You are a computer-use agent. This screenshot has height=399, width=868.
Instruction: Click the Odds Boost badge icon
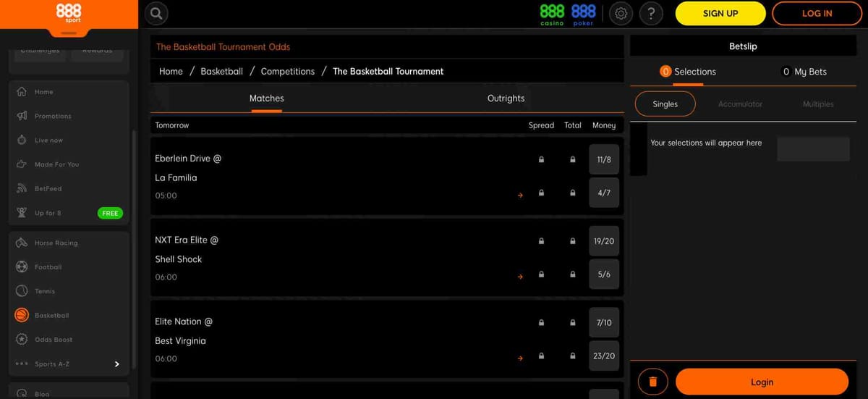pos(22,340)
